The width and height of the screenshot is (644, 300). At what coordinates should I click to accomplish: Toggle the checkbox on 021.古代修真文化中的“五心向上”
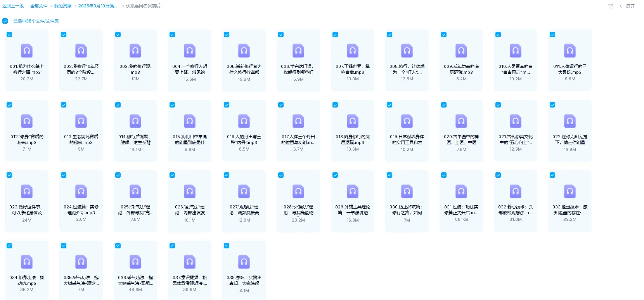[498, 105]
